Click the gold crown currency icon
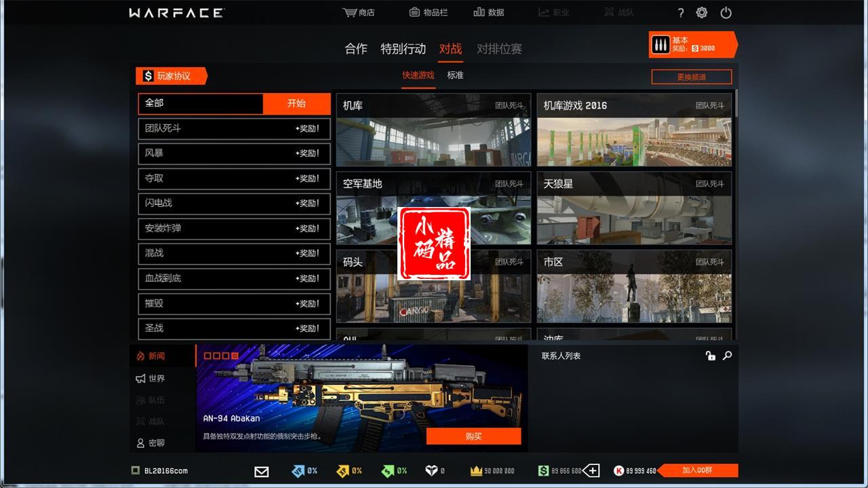Image resolution: width=868 pixels, height=488 pixels. tap(476, 471)
